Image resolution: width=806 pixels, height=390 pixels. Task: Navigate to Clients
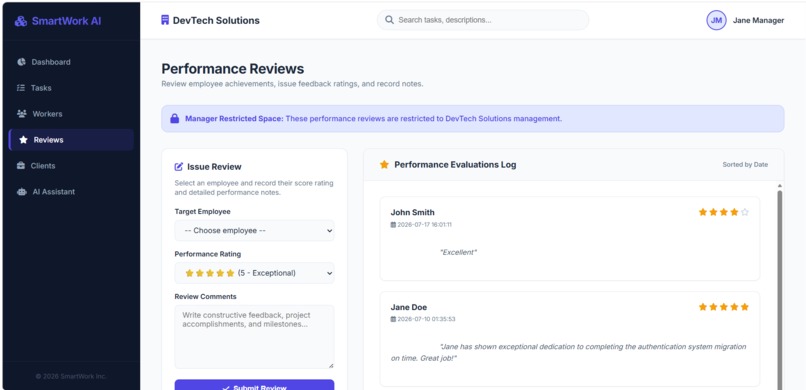[71, 165]
